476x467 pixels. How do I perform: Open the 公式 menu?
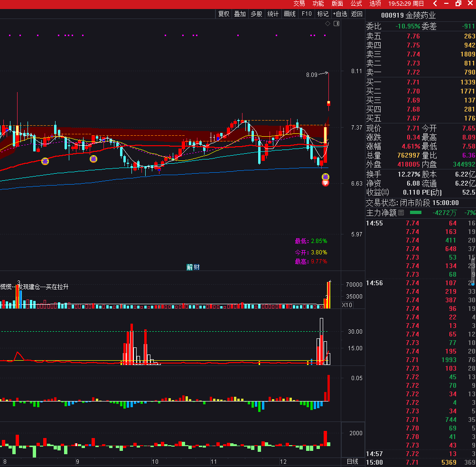(356, 4)
